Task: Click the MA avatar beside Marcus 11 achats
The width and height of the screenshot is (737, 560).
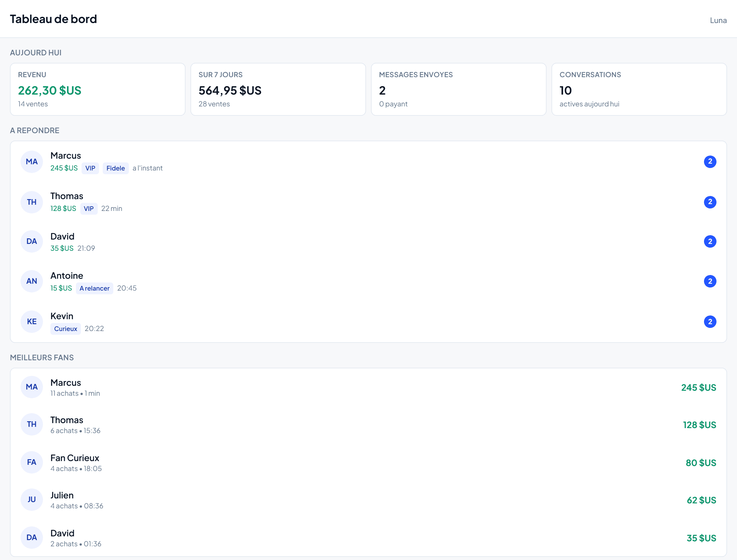Action: [32, 387]
